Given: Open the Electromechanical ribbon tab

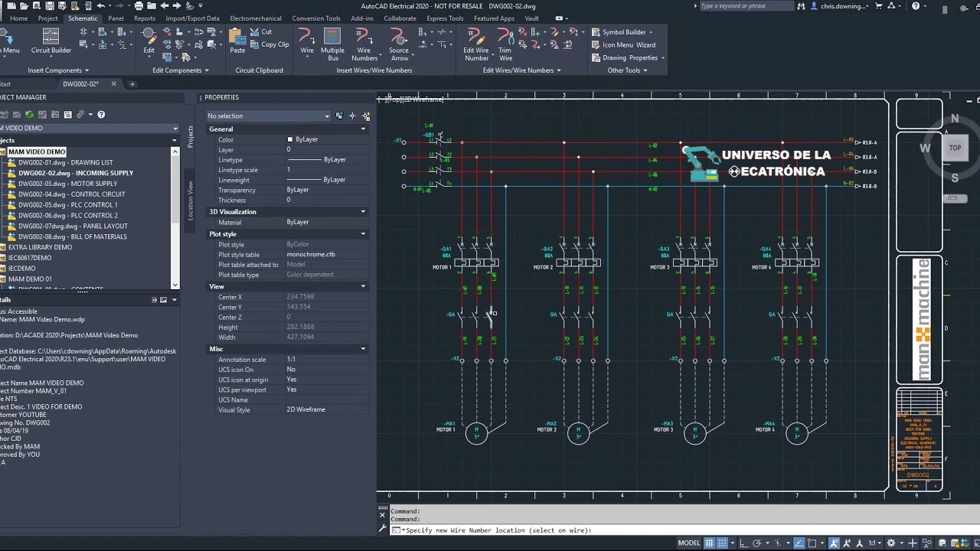Looking at the screenshot, I should tap(256, 18).
